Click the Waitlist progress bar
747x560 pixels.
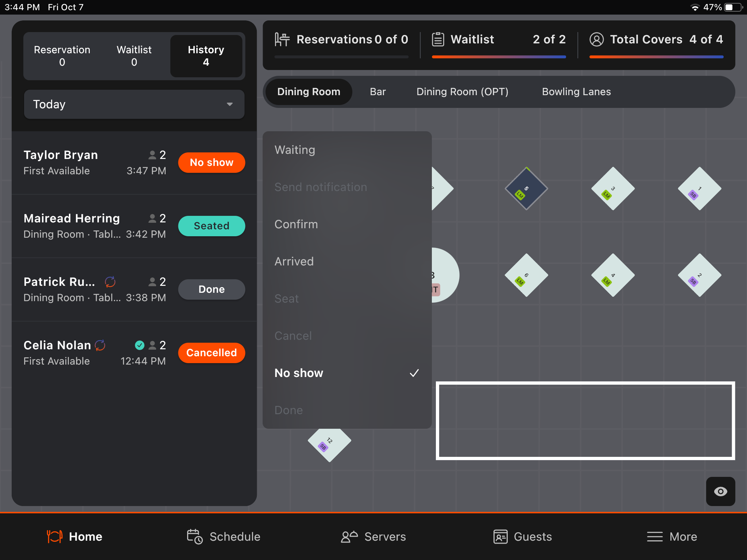point(499,57)
